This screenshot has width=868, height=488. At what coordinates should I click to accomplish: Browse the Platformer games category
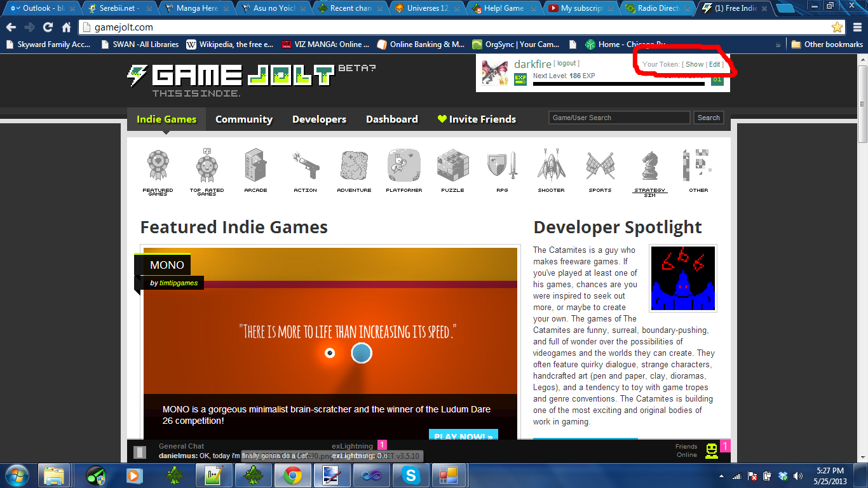[404, 171]
